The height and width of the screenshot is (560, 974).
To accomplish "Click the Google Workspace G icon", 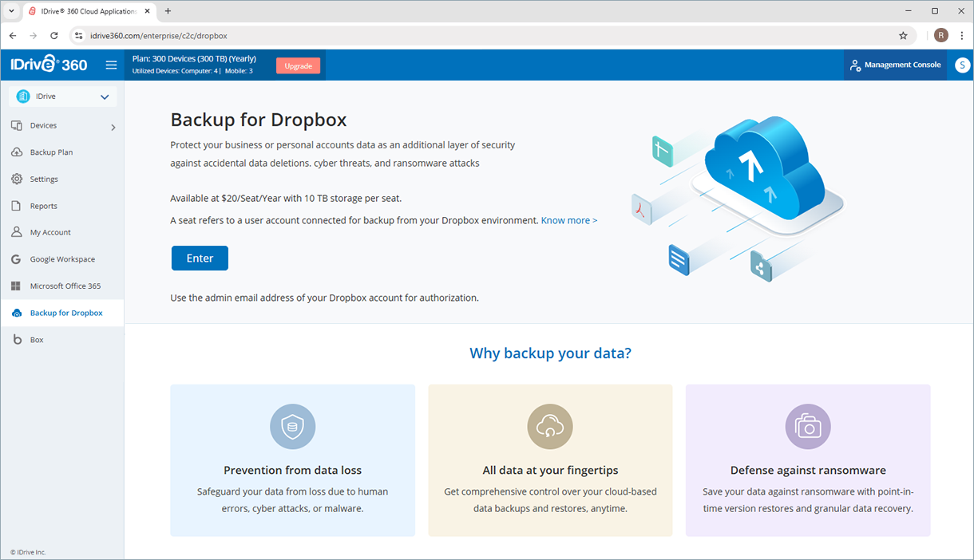I will 17,259.
